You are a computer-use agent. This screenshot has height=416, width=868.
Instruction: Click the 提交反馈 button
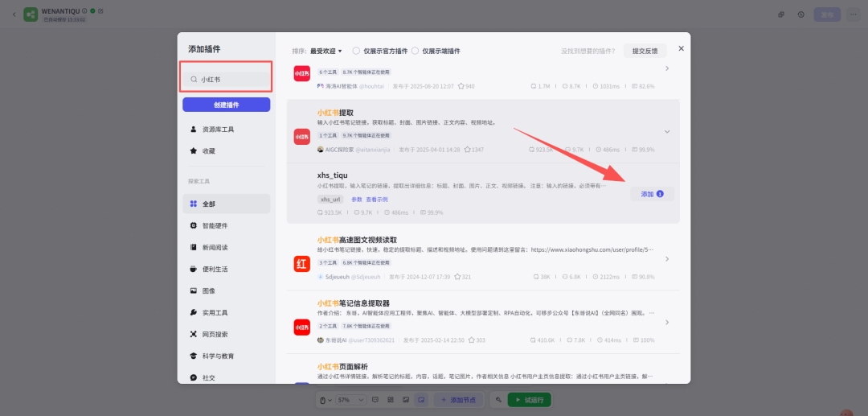click(645, 51)
